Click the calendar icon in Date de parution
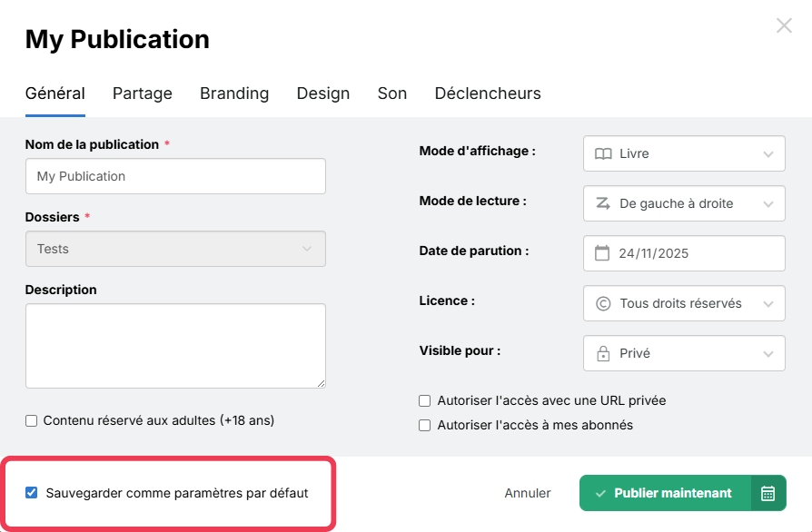 coord(602,253)
